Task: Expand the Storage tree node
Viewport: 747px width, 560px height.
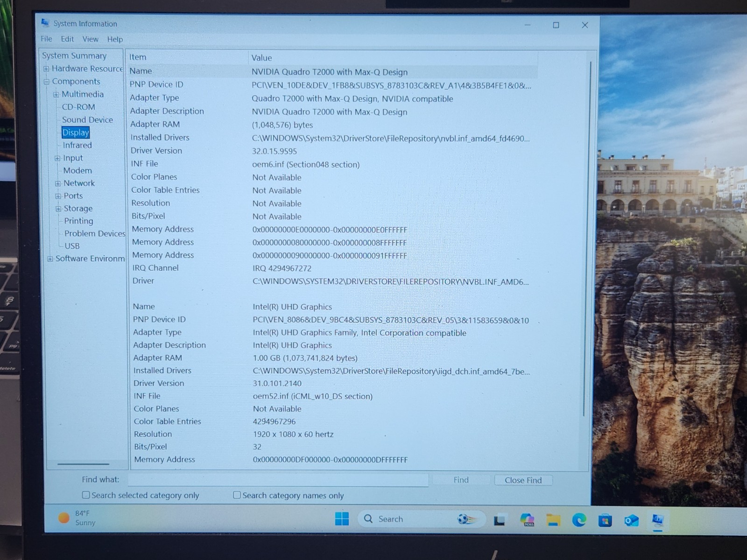Action: tap(58, 209)
